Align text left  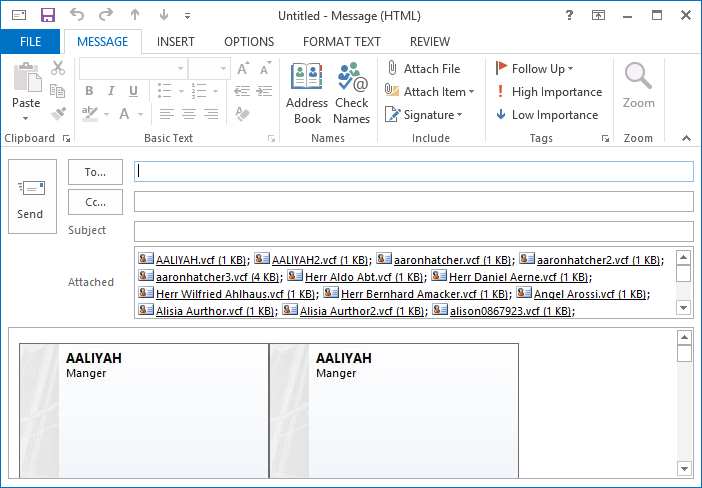(x=167, y=114)
